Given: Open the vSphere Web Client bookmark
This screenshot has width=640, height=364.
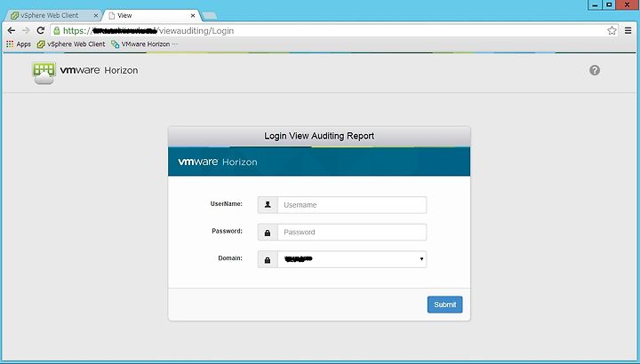Looking at the screenshot, I should tap(71, 44).
